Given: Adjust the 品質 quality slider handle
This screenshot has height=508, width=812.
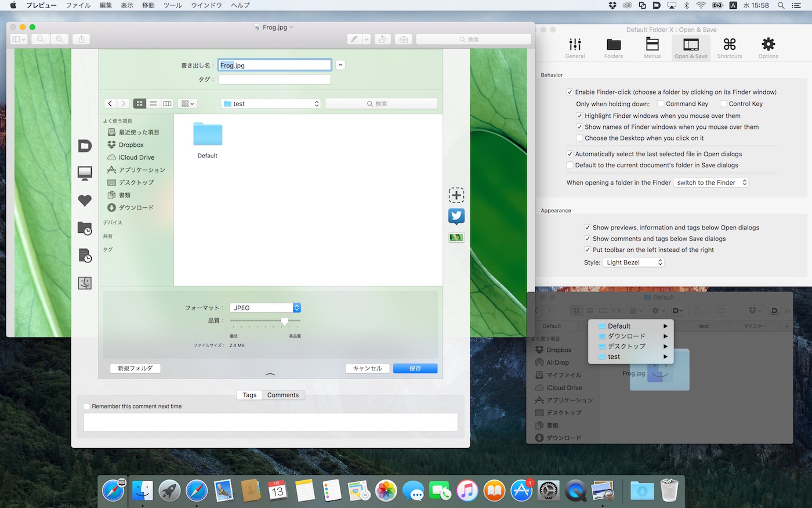Looking at the screenshot, I should click(285, 321).
